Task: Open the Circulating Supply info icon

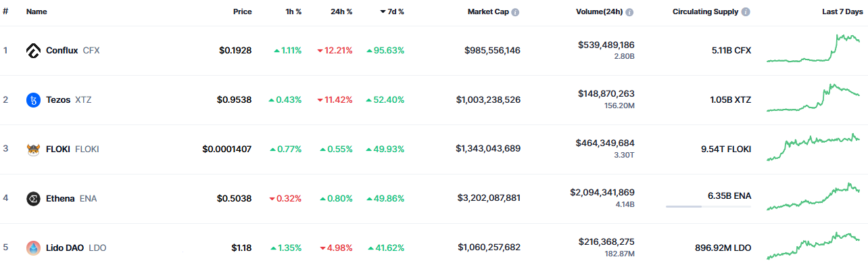Action: click(x=746, y=12)
